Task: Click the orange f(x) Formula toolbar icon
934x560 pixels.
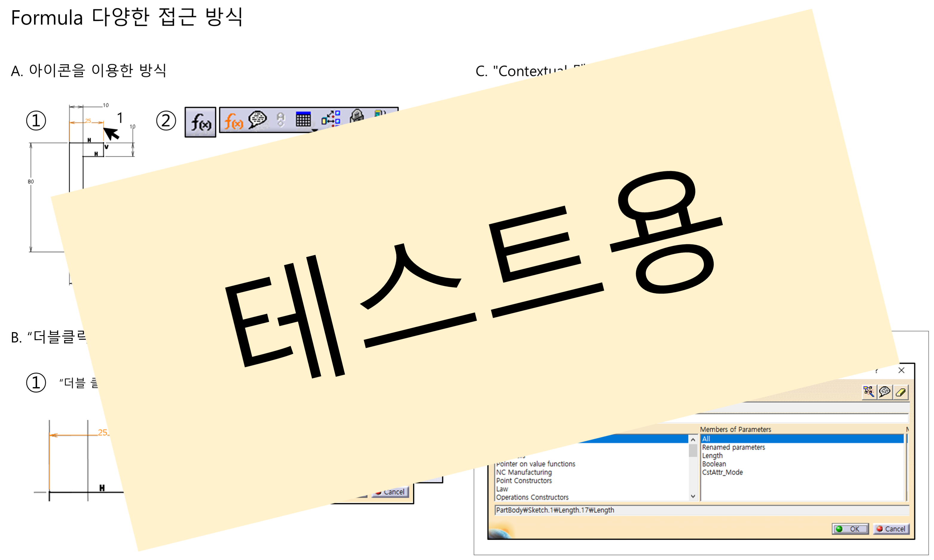Action: pos(234,122)
